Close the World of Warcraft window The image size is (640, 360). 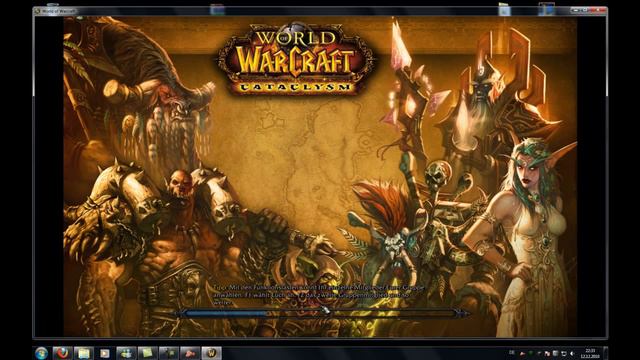pos(598,10)
